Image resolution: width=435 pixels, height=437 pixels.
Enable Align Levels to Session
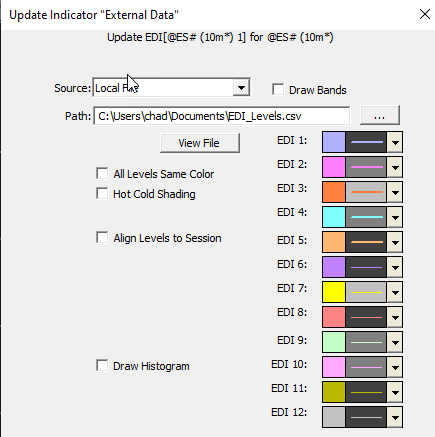click(x=102, y=238)
